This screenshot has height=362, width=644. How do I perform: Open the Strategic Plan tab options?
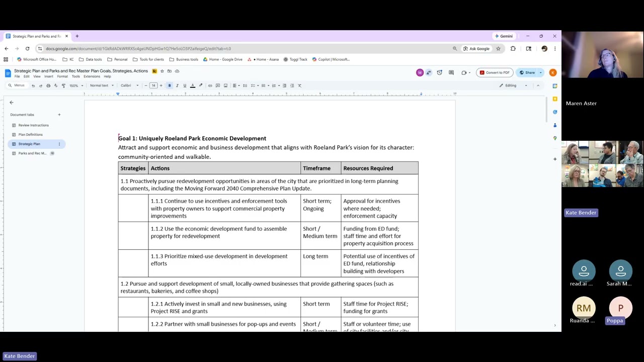59,144
